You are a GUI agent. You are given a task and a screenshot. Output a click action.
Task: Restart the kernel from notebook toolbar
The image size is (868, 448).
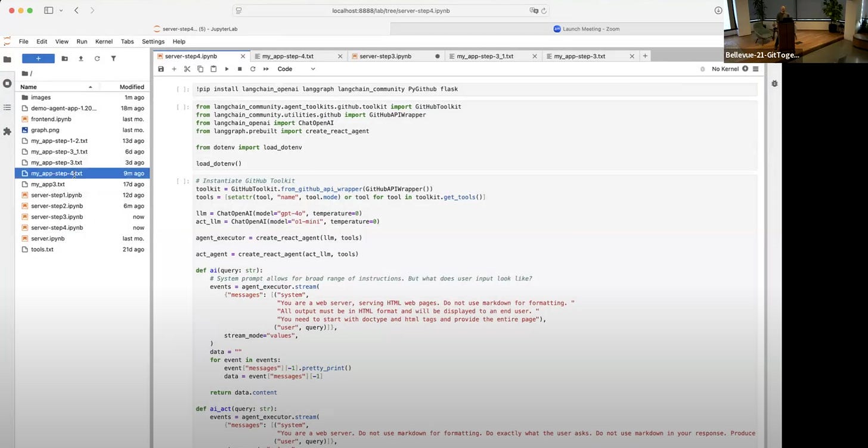pos(253,69)
